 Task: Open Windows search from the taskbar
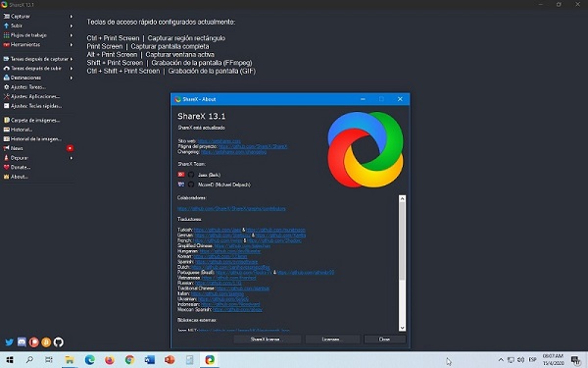(29, 360)
